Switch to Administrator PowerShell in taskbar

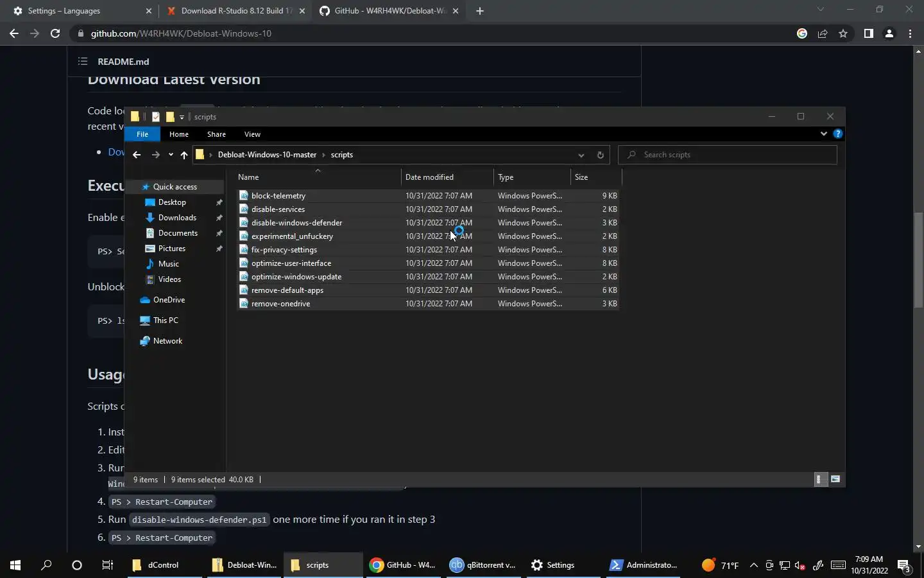(643, 565)
